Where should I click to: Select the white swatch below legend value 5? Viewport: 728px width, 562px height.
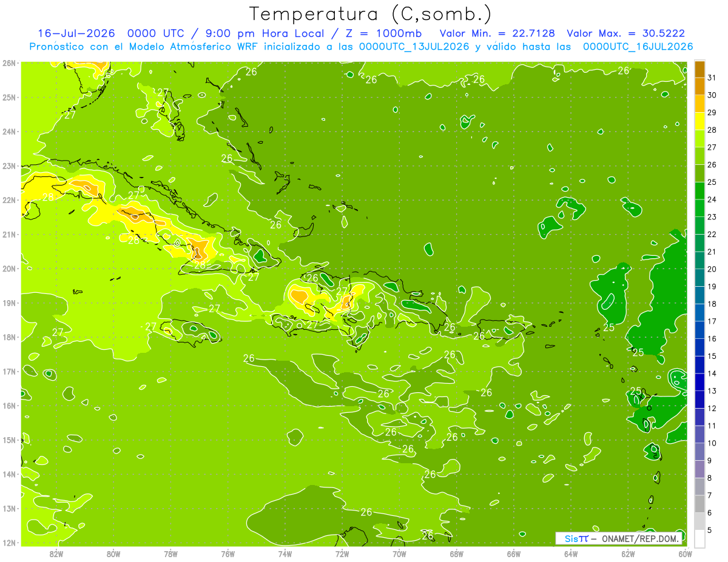[699, 538]
